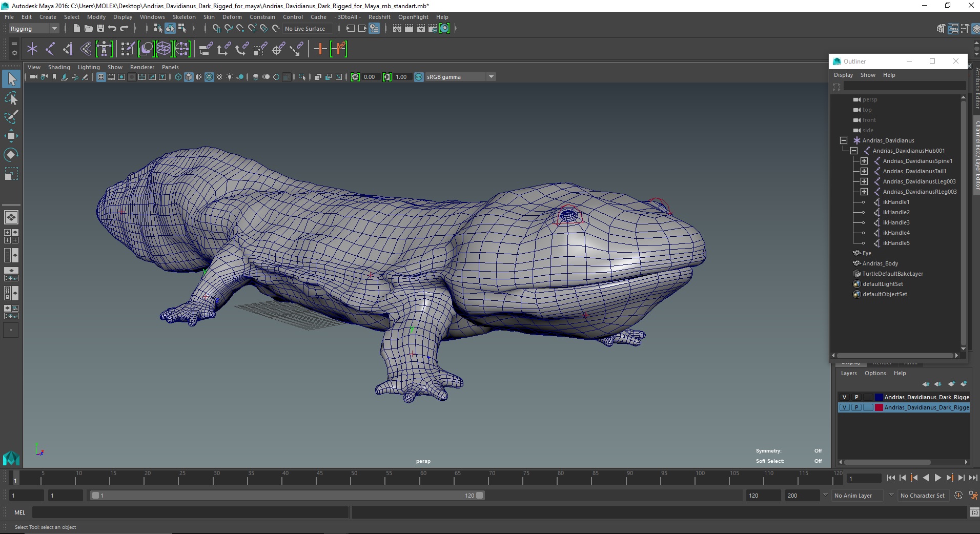Select the Lasso Select tool
Viewport: 980px width, 534px height.
pos(11,98)
